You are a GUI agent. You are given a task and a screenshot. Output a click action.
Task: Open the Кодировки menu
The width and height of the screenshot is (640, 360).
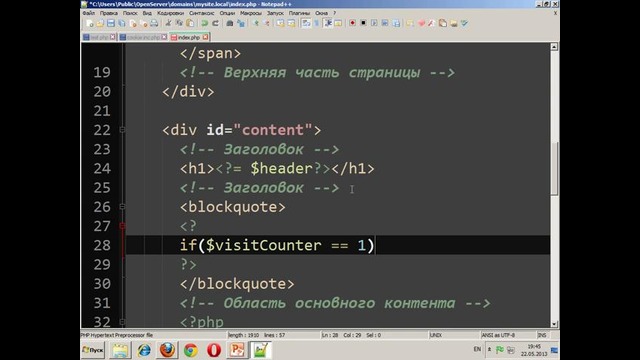[x=170, y=13]
